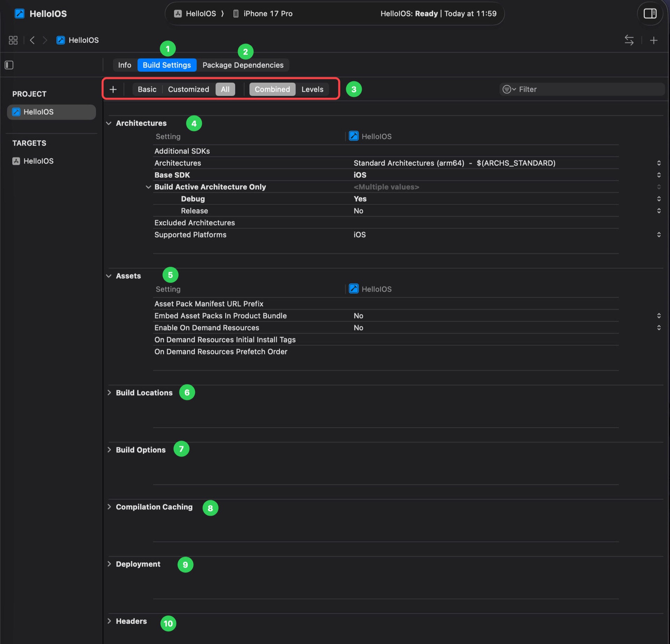Click the Filter search field
This screenshot has height=644, width=670.
582,89
